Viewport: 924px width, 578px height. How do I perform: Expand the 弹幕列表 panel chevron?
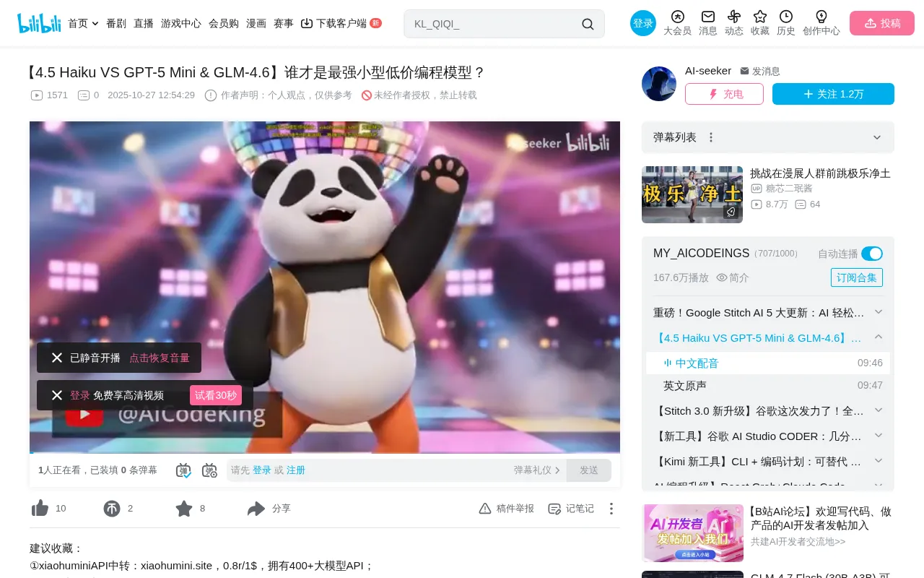click(877, 137)
